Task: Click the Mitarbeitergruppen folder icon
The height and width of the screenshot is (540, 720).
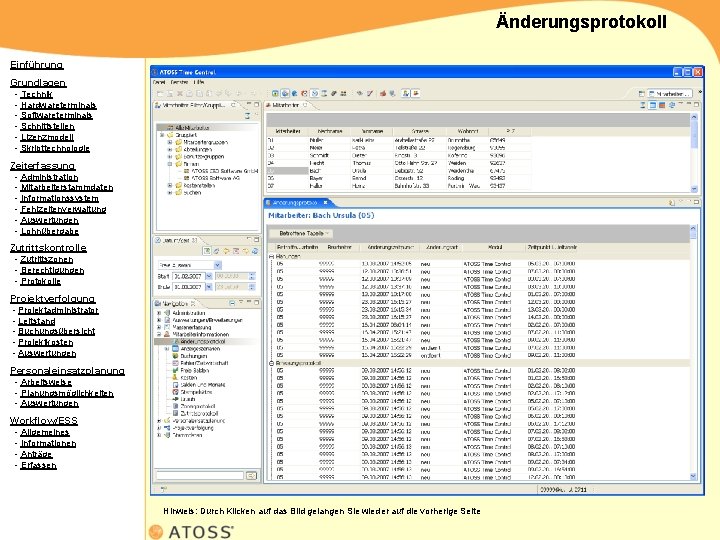Action: pos(178,142)
